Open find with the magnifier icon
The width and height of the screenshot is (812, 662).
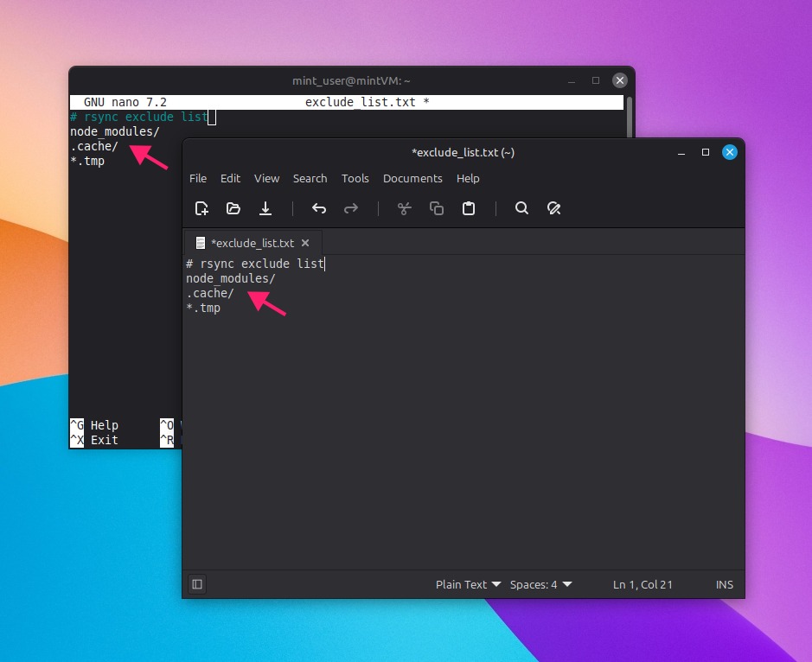click(x=522, y=208)
